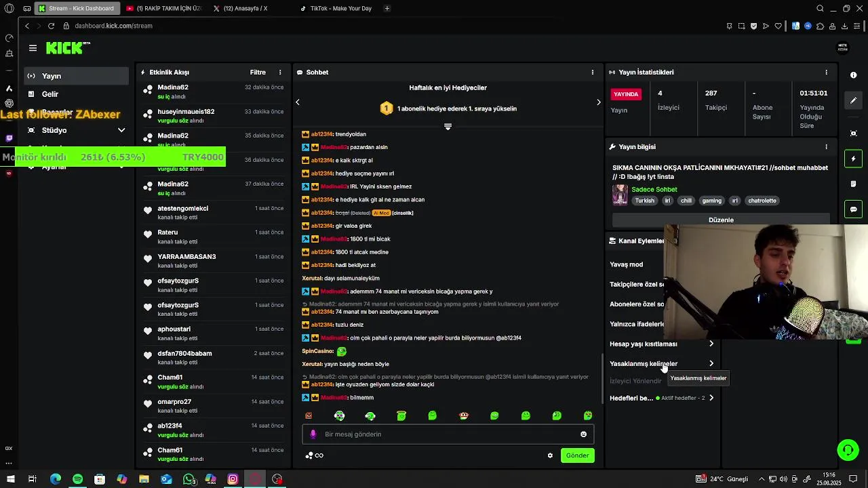The width and height of the screenshot is (868, 488).
Task: Expand Hedefleri be... active goals
Action: click(711, 399)
